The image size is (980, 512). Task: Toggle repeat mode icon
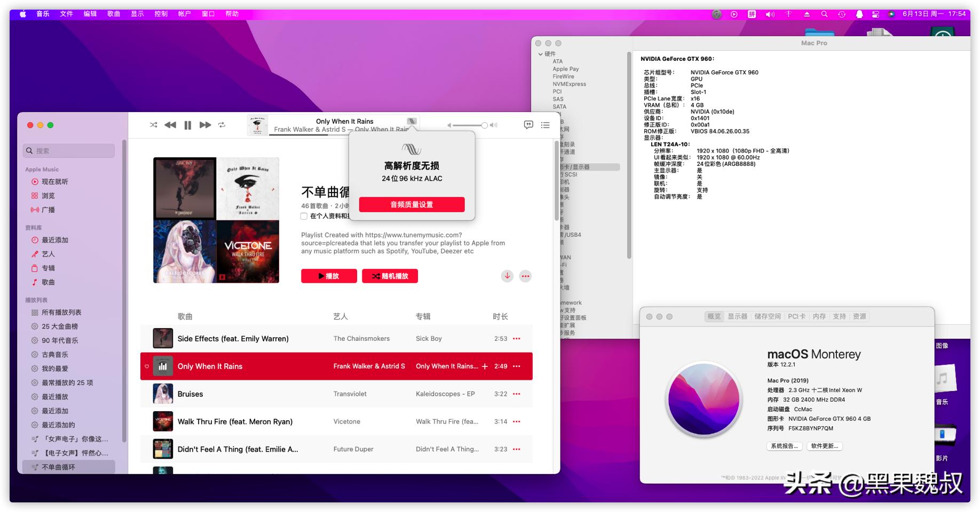pos(222,125)
